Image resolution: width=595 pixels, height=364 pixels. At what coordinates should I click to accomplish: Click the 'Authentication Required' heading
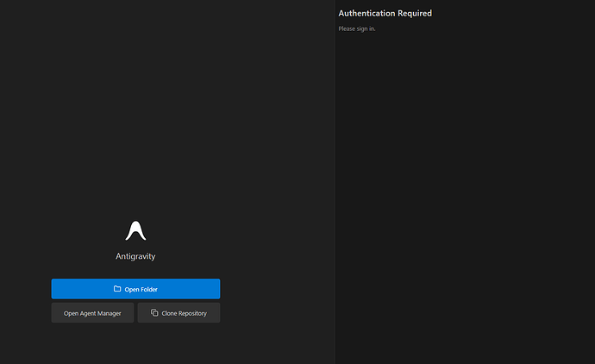[x=385, y=13]
